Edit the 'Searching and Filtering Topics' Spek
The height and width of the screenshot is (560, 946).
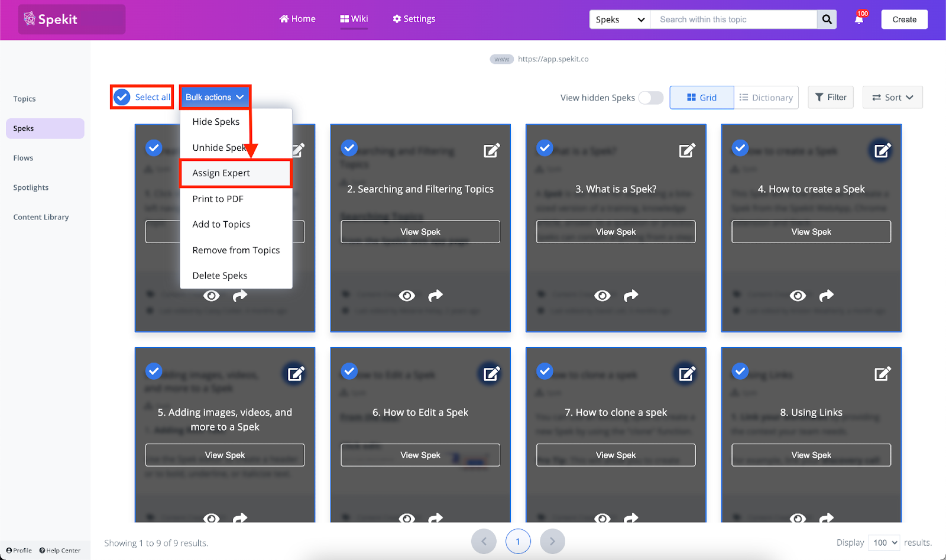[x=491, y=150]
